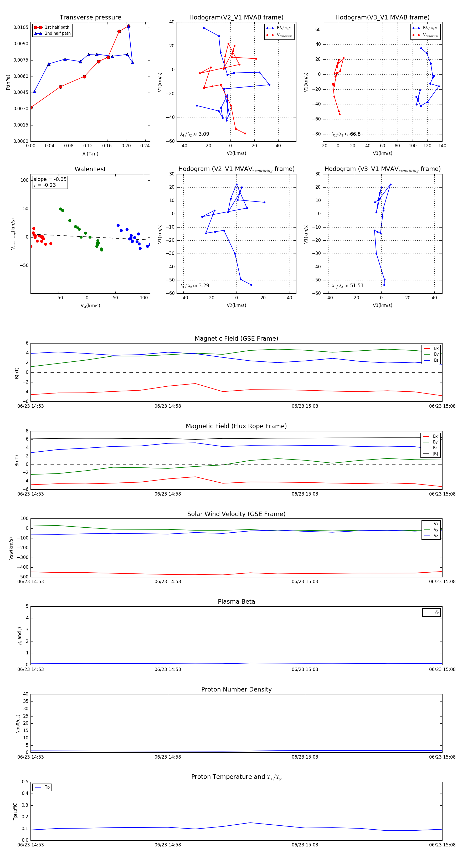Screen dimensions: 473x868
Task: Click the 'Hodogram(V2_V1 MVAB frame)' title
Action: tap(236, 18)
